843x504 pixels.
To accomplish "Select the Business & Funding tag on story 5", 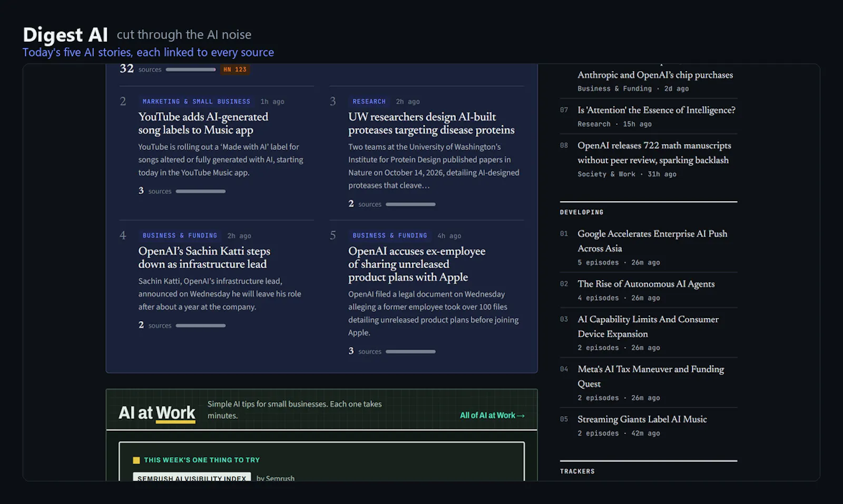I will click(389, 236).
